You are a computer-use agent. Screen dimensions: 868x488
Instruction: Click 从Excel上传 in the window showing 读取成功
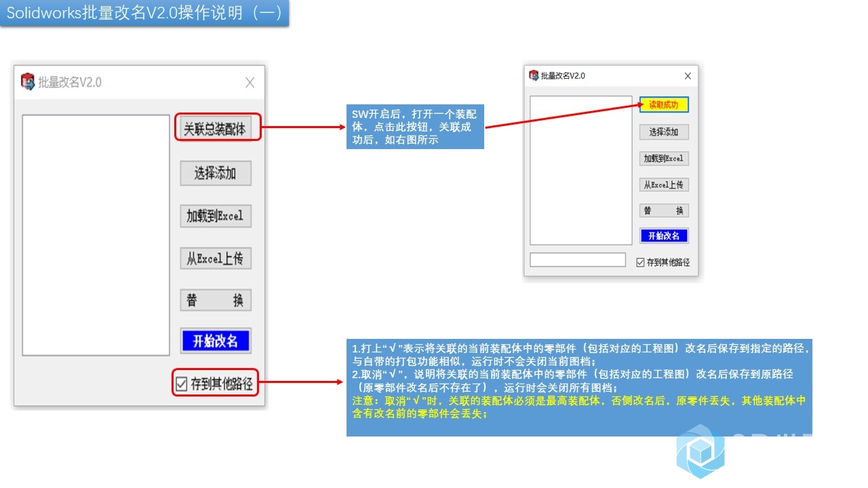coord(664,184)
